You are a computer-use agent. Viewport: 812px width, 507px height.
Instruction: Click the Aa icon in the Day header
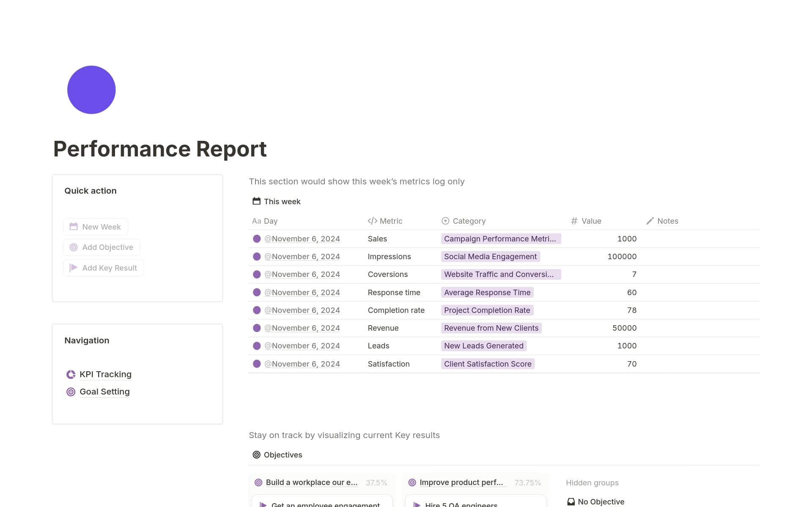256,221
